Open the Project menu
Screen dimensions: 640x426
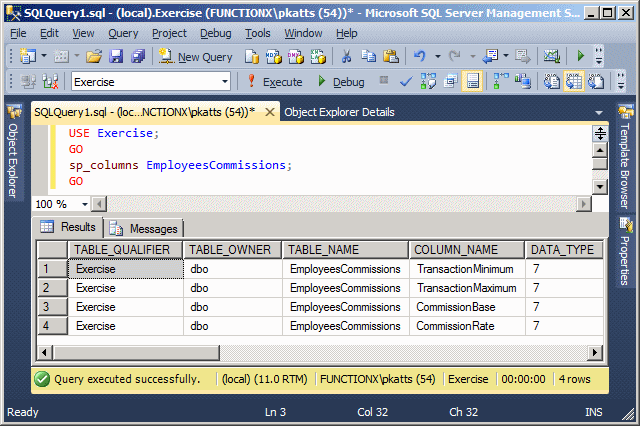[169, 33]
